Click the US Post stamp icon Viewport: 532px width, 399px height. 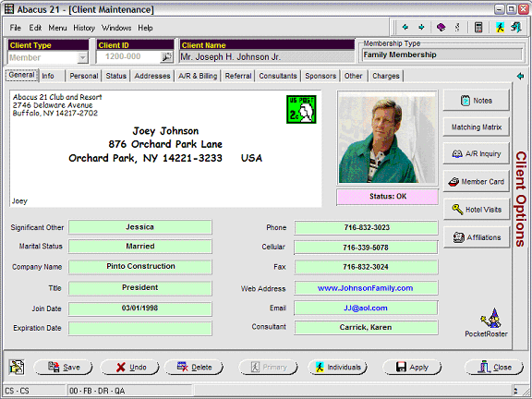(x=301, y=109)
